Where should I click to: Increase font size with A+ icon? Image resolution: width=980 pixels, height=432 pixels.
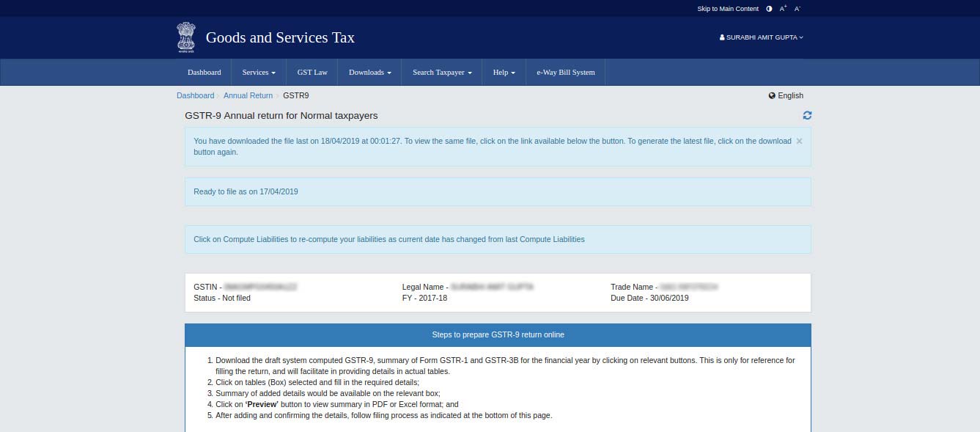click(x=783, y=9)
